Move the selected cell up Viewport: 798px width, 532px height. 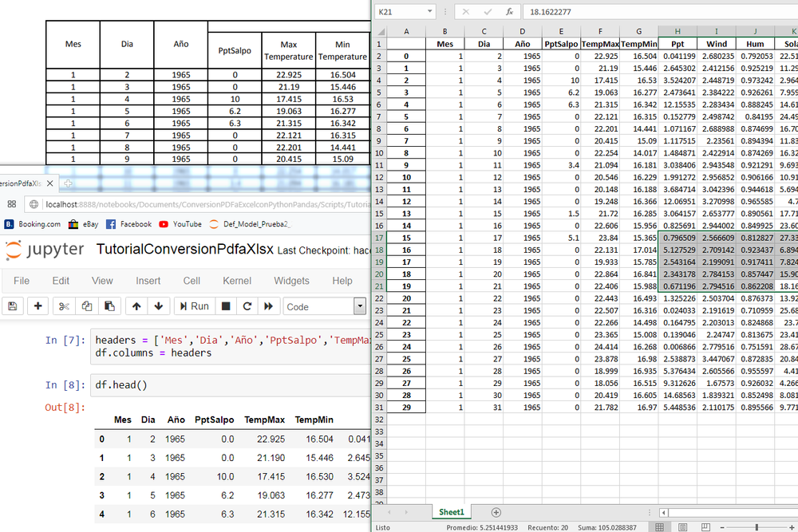[137, 306]
